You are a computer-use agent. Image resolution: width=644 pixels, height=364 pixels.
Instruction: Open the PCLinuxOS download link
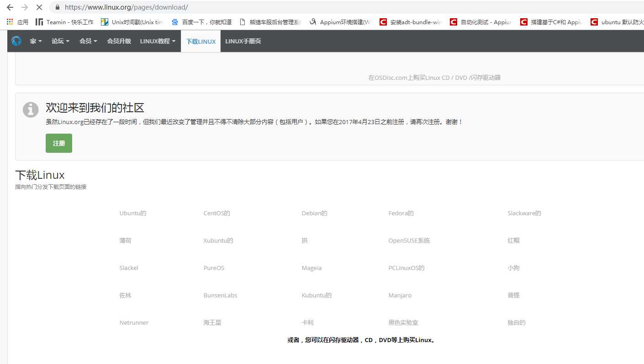pyautogui.click(x=406, y=268)
